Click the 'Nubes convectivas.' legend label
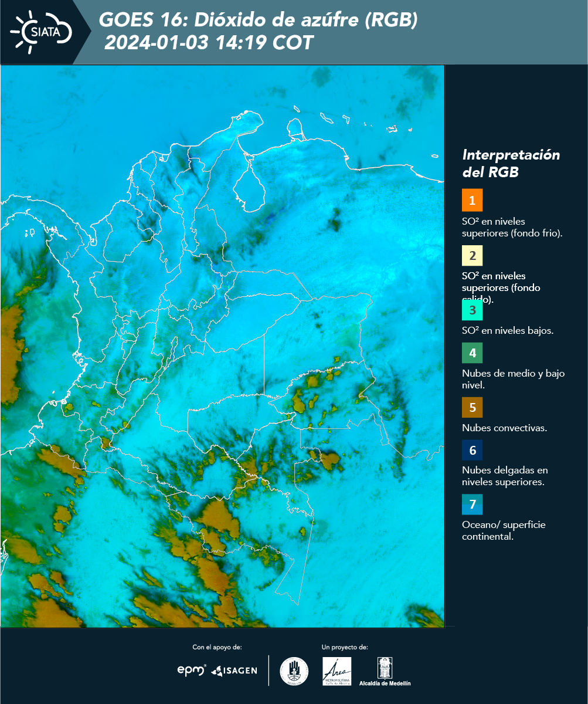 click(x=505, y=428)
